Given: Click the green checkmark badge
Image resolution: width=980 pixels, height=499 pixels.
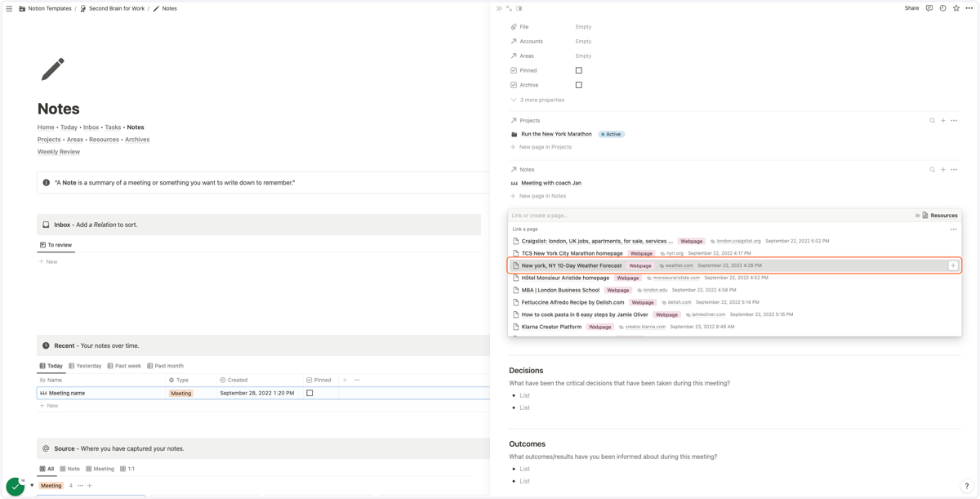Looking at the screenshot, I should coord(15,486).
